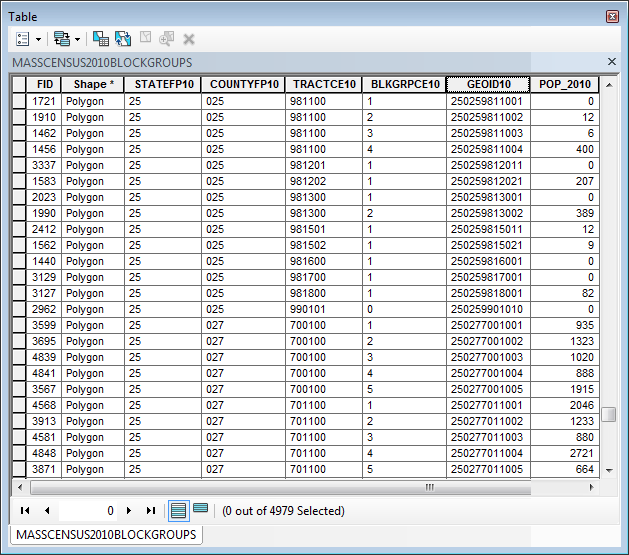Click the BLKGRPCE10 column header
Image resolution: width=629 pixels, height=555 pixels.
(x=404, y=84)
